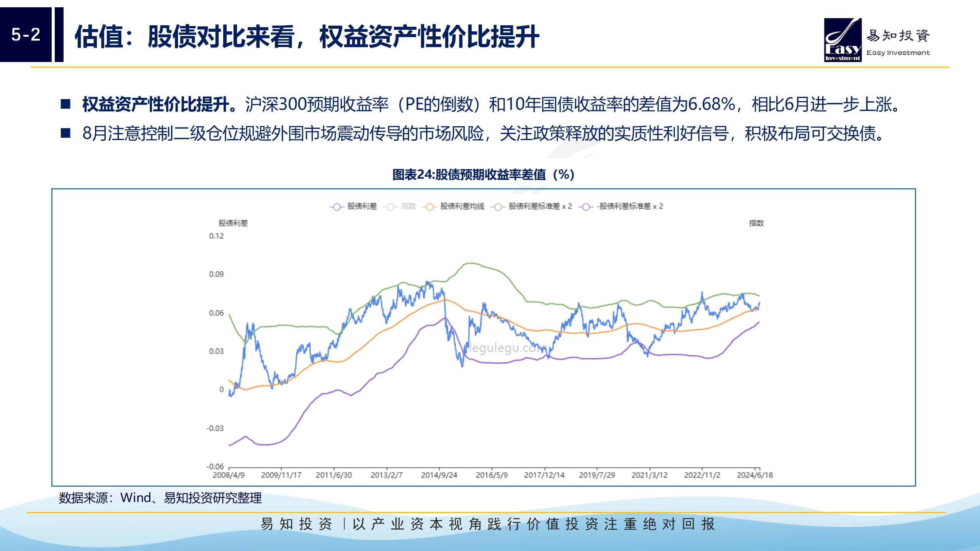
Task: Click the 0.09 y-axis label
Action: point(216,274)
